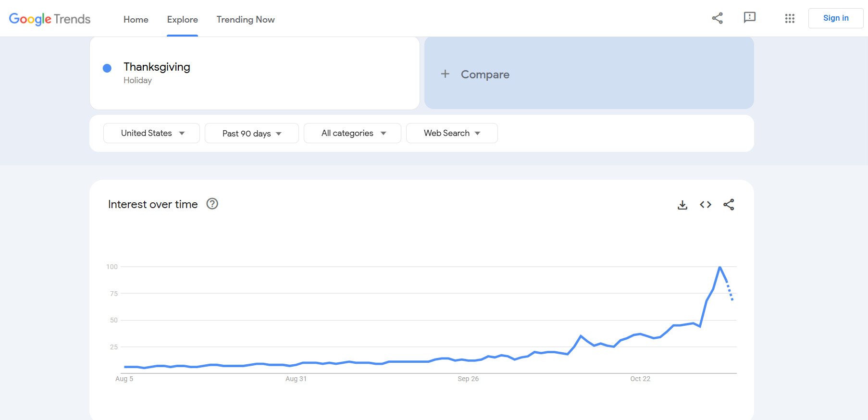The height and width of the screenshot is (420, 868).
Task: Click the 25 value axis label
Action: pos(114,347)
